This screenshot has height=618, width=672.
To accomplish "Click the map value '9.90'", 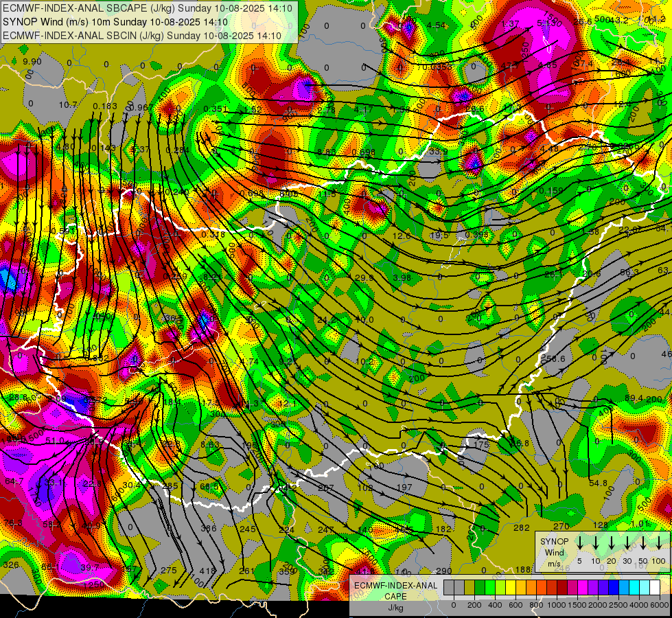I will [32, 62].
